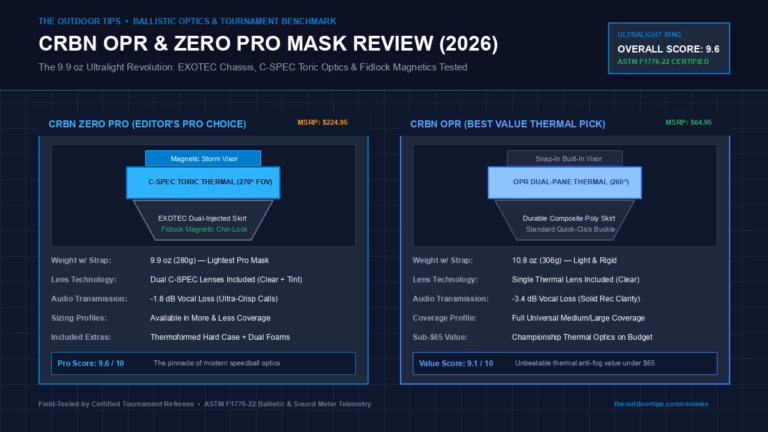
Task: Click Single Thermal Lens Included (Clear)
Action: pyautogui.click(x=576, y=279)
